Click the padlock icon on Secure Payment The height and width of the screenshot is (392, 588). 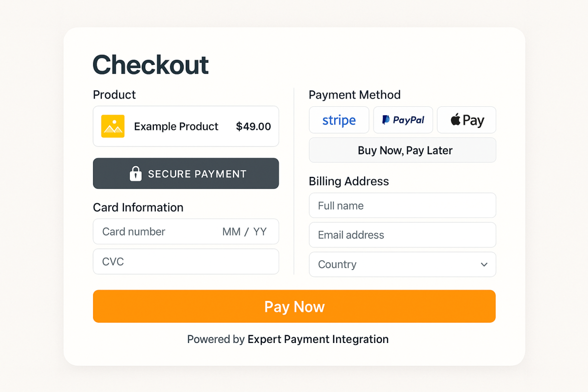(x=136, y=173)
